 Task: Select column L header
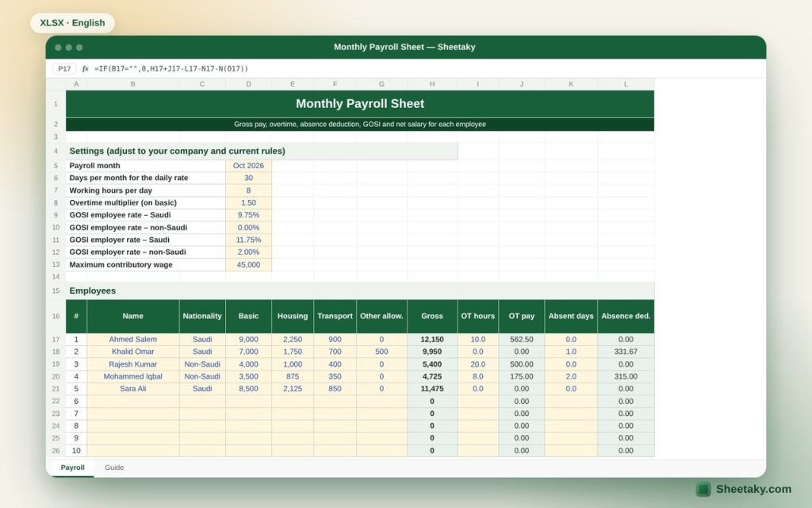(x=626, y=84)
